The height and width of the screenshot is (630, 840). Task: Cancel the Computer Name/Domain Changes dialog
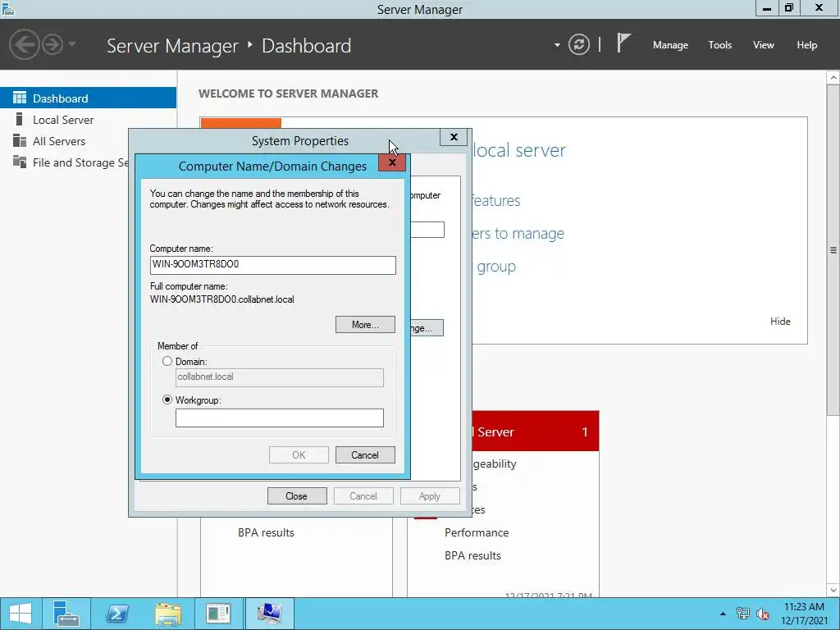(365, 454)
